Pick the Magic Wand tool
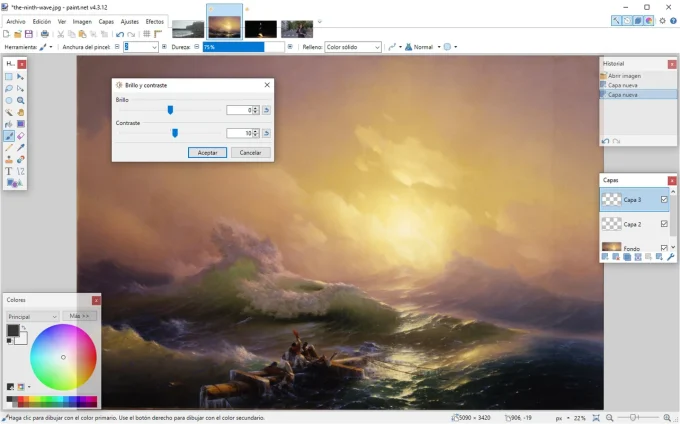Image resolution: width=680 pixels, height=424 pixels. coord(9,112)
